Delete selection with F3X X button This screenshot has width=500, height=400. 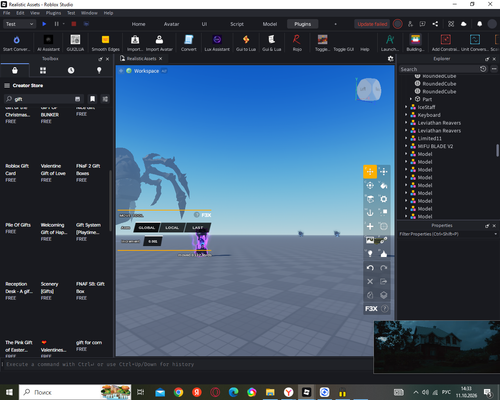click(x=370, y=281)
